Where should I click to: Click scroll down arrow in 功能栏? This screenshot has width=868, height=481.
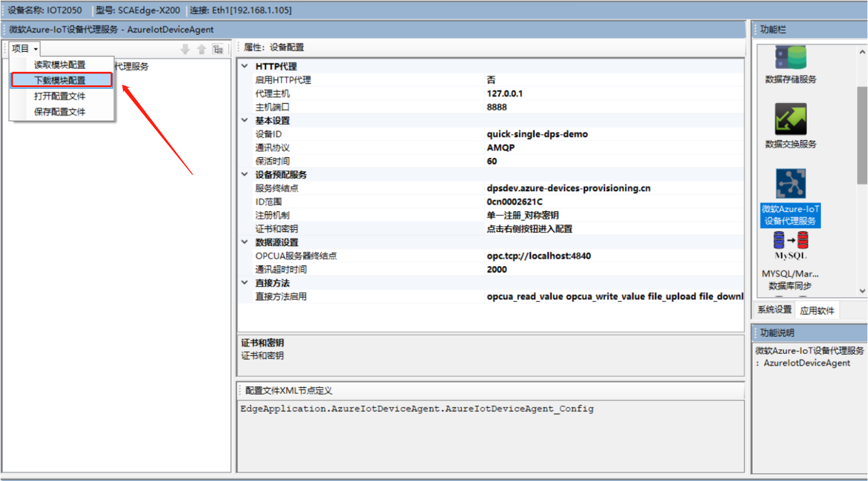tap(862, 291)
